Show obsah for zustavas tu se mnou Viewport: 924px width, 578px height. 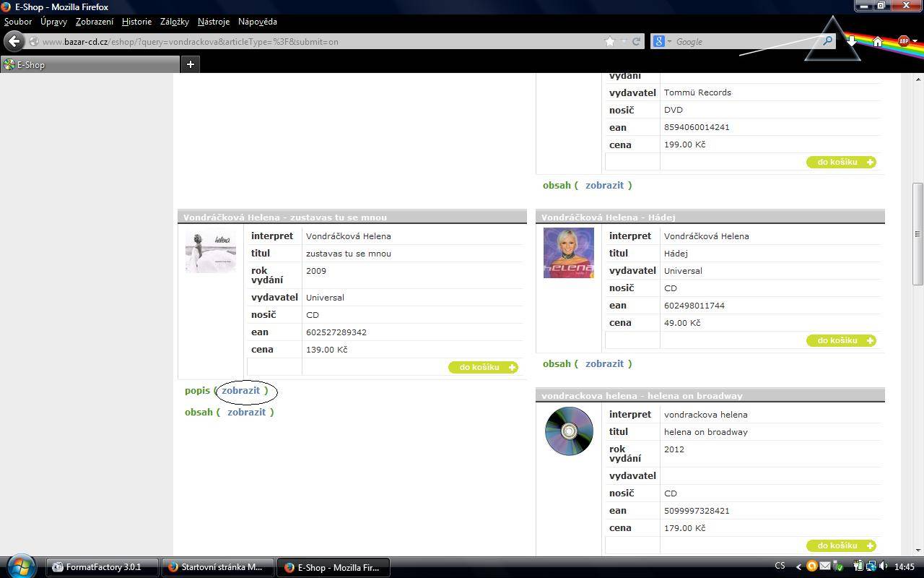pos(246,412)
